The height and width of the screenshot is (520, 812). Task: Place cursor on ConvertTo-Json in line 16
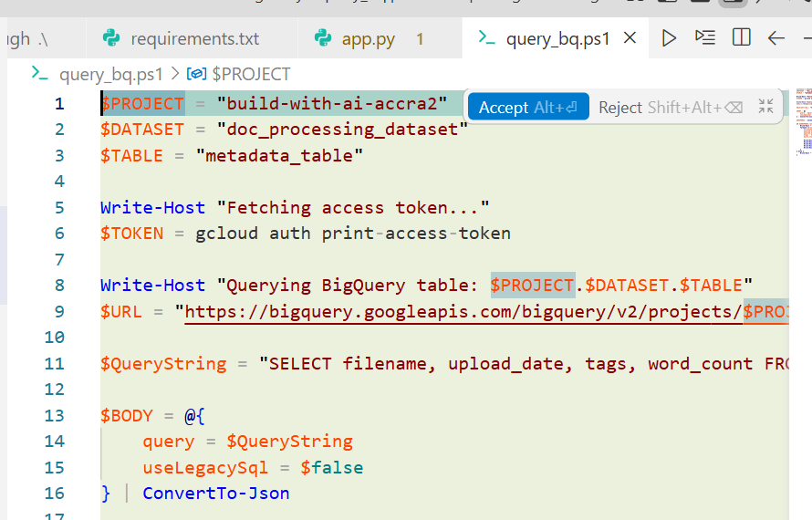(216, 494)
